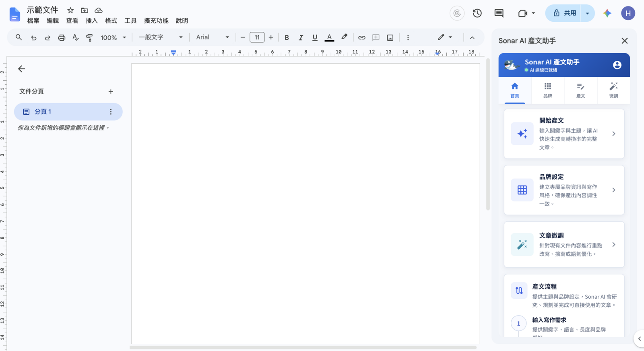
Task: Click the vertical document scrollbar
Action: tap(488, 135)
